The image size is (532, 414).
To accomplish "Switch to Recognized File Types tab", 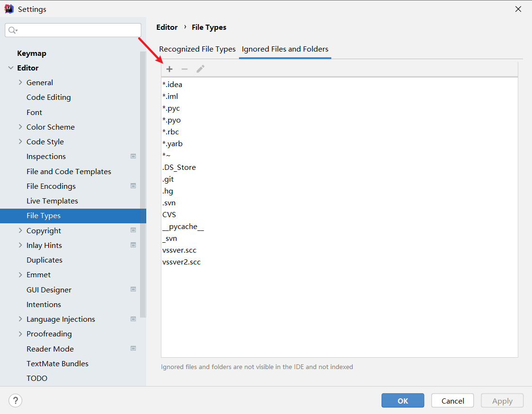I will point(197,49).
